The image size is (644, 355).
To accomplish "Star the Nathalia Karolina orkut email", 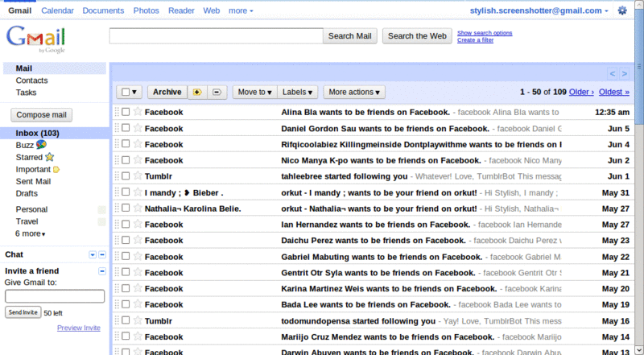I will tap(138, 208).
